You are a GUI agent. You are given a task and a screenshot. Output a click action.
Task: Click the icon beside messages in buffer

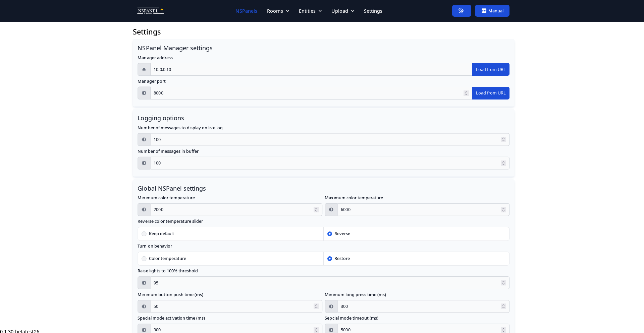[x=144, y=163]
